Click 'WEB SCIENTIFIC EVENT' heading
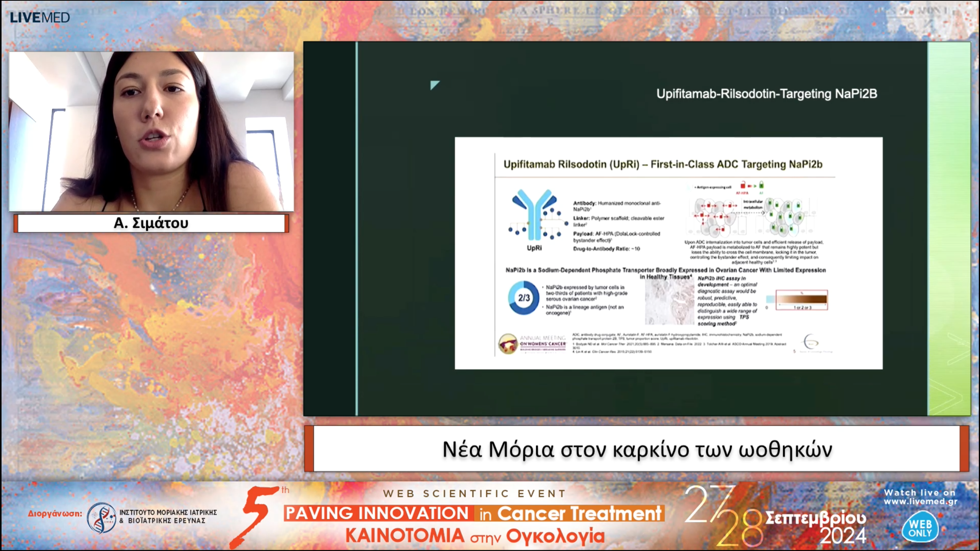980x551 pixels. (474, 494)
